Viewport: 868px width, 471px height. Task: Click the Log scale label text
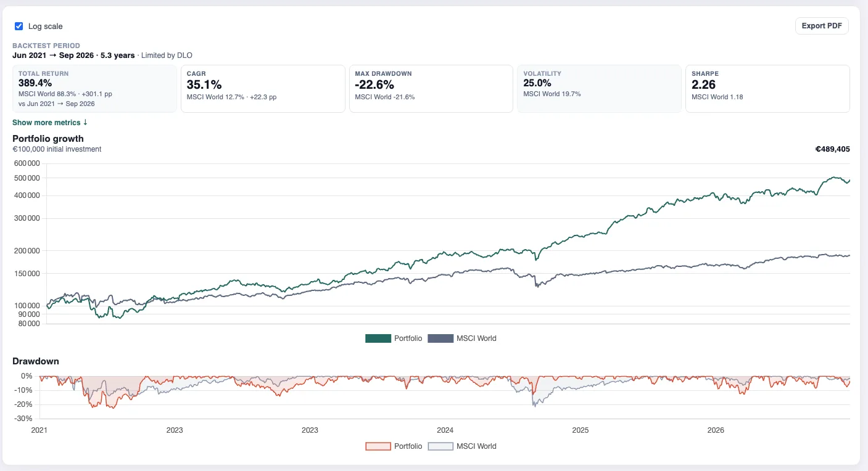coord(46,27)
